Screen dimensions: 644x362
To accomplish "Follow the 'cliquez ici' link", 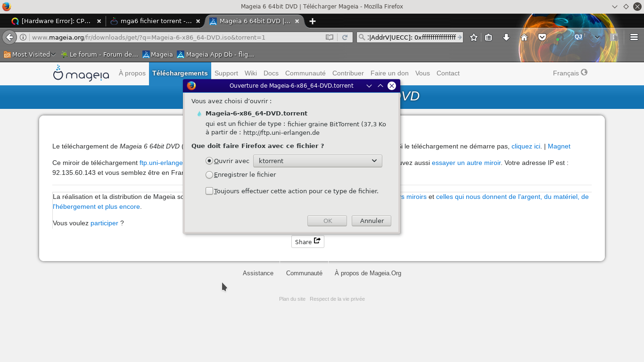I will pos(526,146).
